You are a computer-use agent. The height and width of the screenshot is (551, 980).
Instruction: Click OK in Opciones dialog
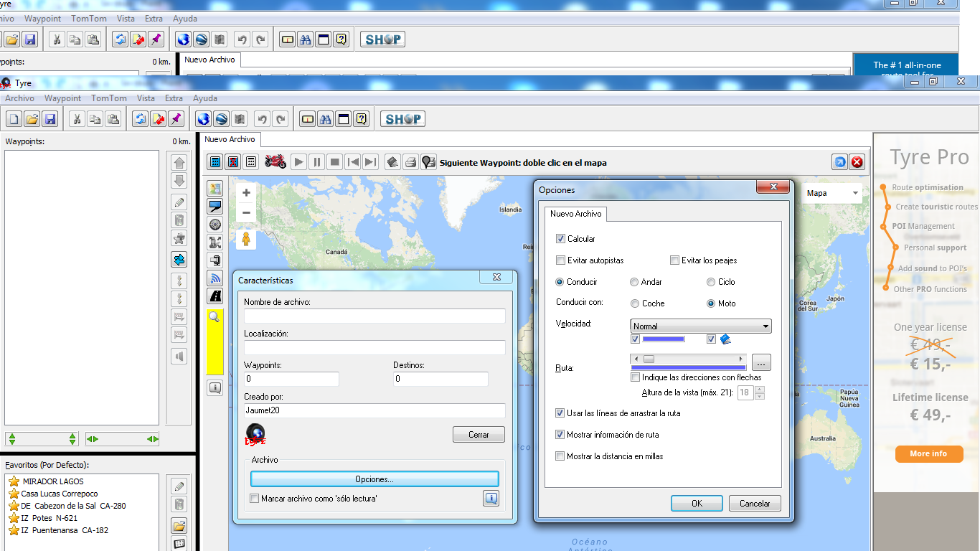pos(697,504)
